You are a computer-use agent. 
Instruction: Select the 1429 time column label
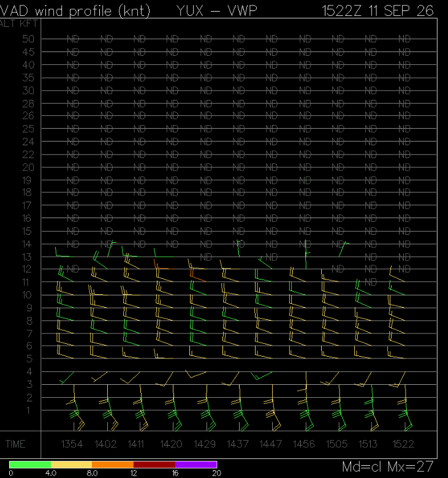pos(205,444)
